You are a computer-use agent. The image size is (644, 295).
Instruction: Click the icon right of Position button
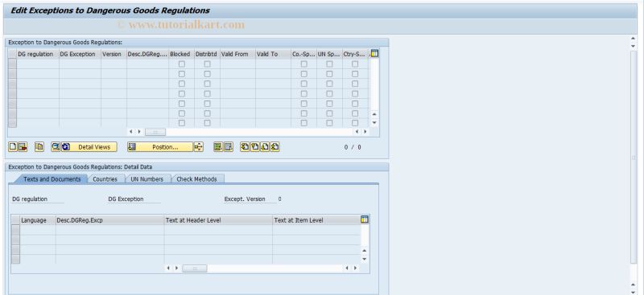198,147
